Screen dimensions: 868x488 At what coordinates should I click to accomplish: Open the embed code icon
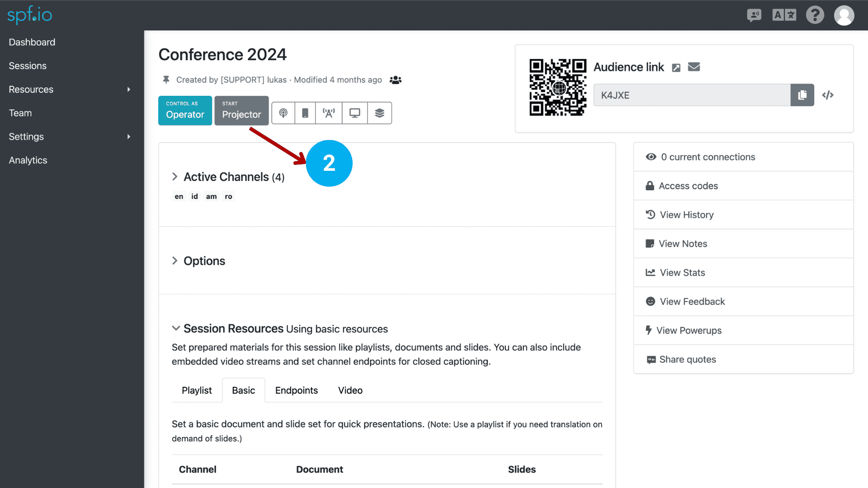pos(828,95)
